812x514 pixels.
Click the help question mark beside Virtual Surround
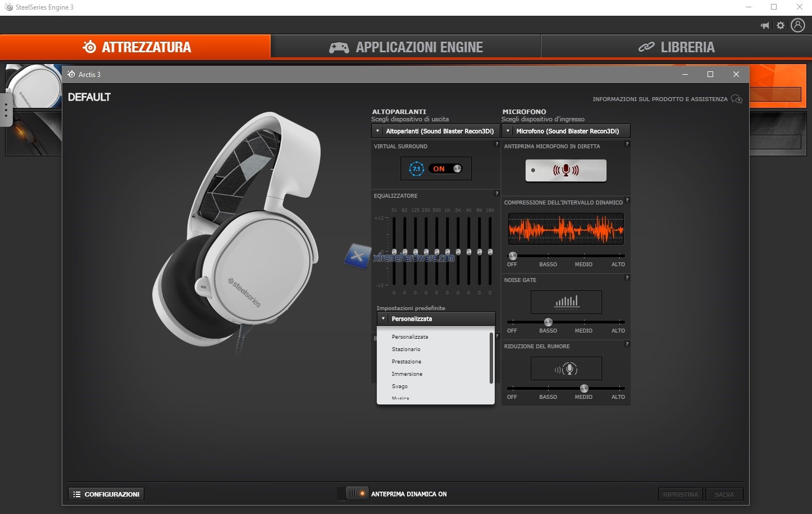(x=496, y=144)
